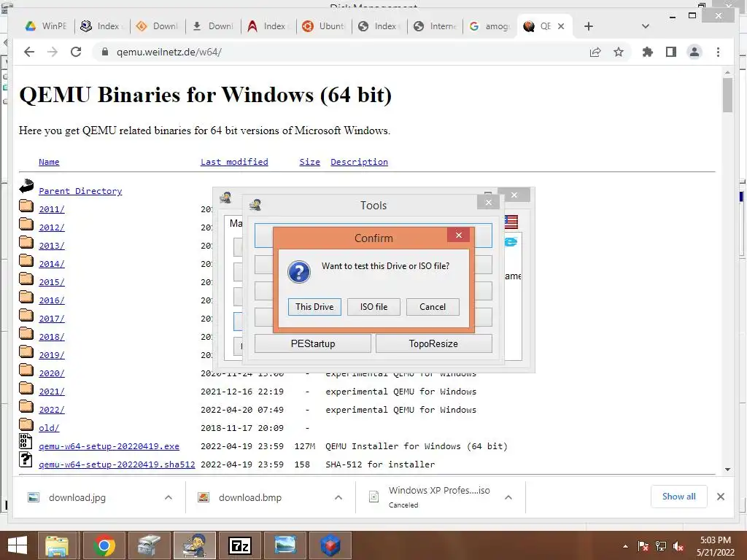Choose ISO file in Confirm dialog
Image resolution: width=747 pixels, height=560 pixels.
tap(373, 307)
